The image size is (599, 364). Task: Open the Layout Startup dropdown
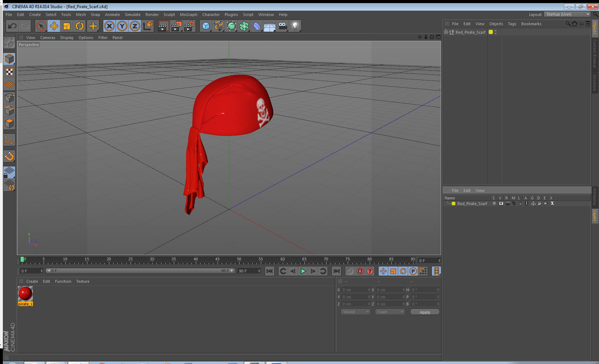pyautogui.click(x=567, y=14)
